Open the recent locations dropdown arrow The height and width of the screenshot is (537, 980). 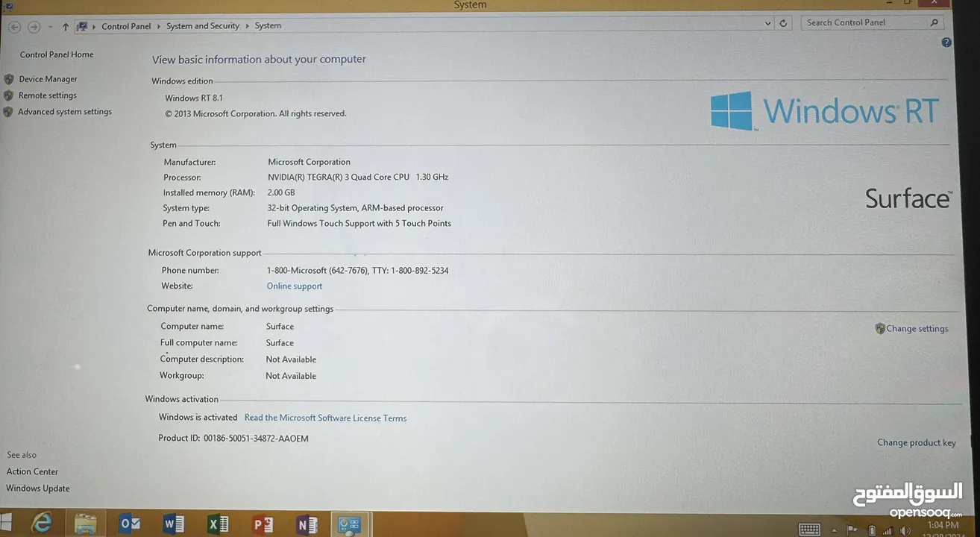50,27
